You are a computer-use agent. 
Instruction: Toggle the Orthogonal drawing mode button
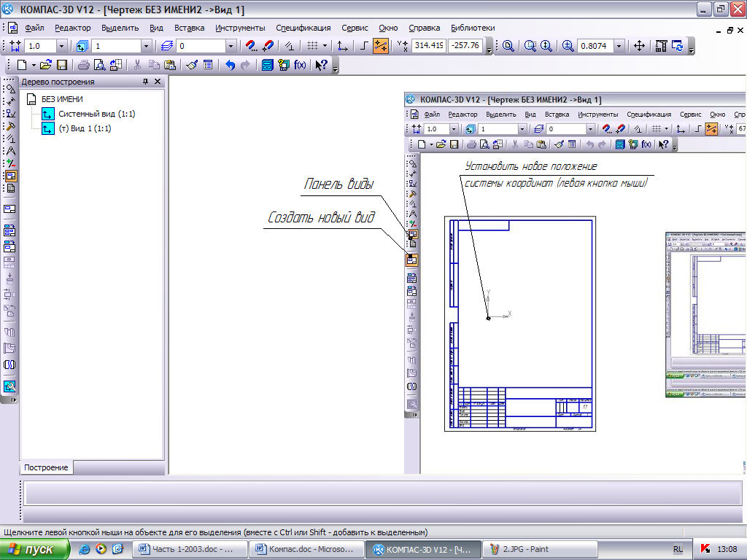[365, 46]
